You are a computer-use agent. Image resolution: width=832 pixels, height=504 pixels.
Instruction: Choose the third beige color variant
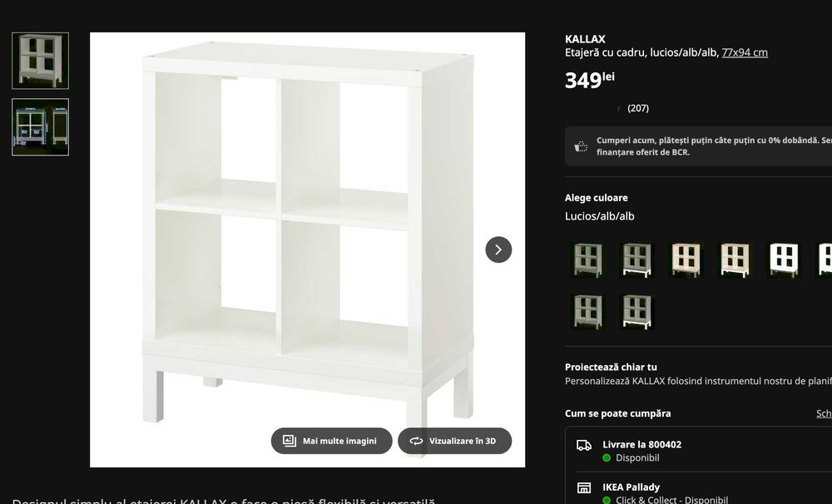(x=686, y=260)
